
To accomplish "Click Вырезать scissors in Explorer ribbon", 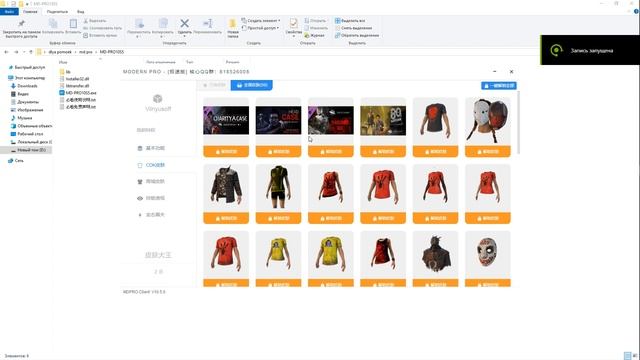I will click(95, 20).
